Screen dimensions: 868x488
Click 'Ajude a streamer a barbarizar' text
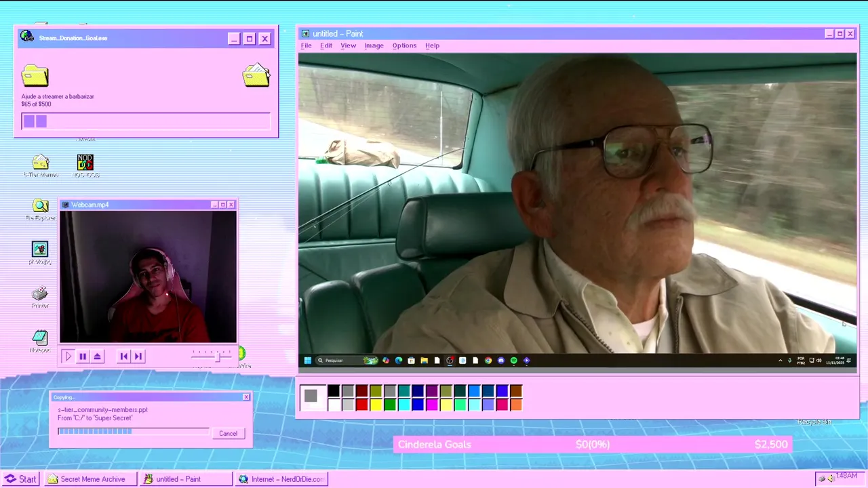[x=58, y=96]
